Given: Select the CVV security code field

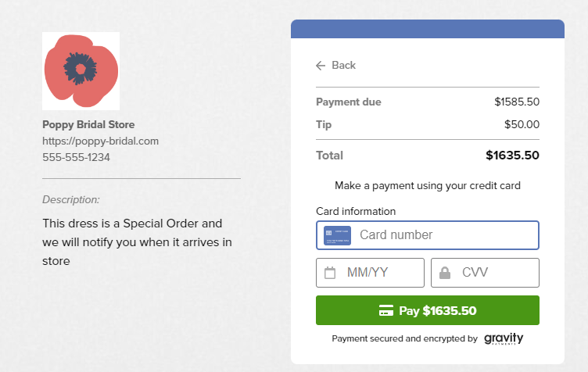Looking at the screenshot, I should tap(485, 273).
